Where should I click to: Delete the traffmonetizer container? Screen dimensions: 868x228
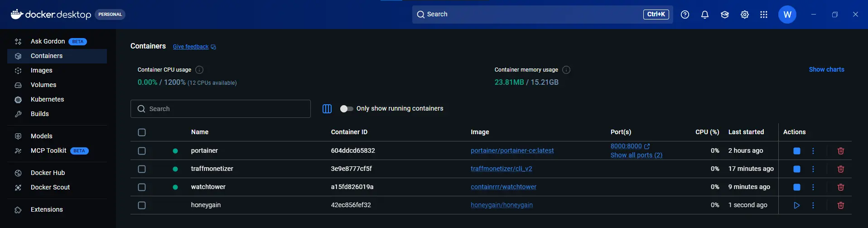841,169
